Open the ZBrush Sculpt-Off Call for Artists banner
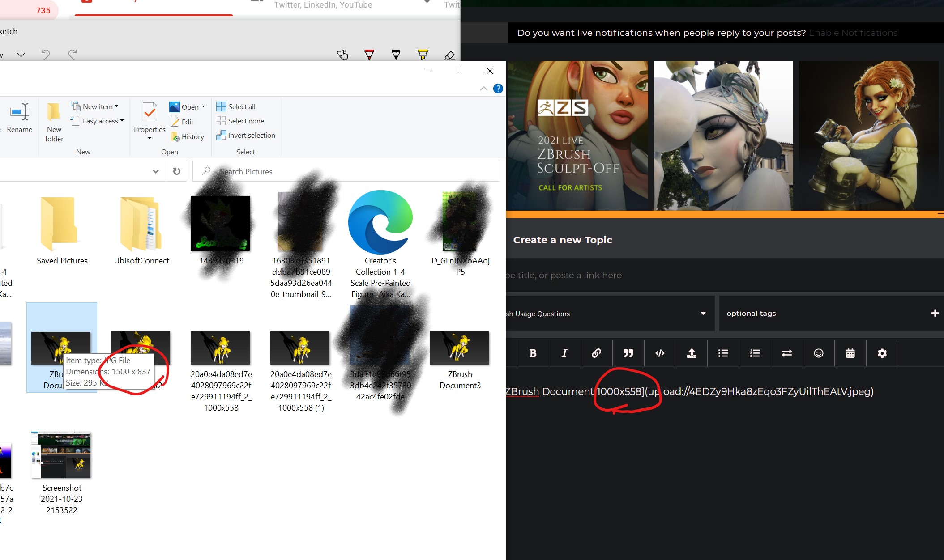 click(x=577, y=136)
